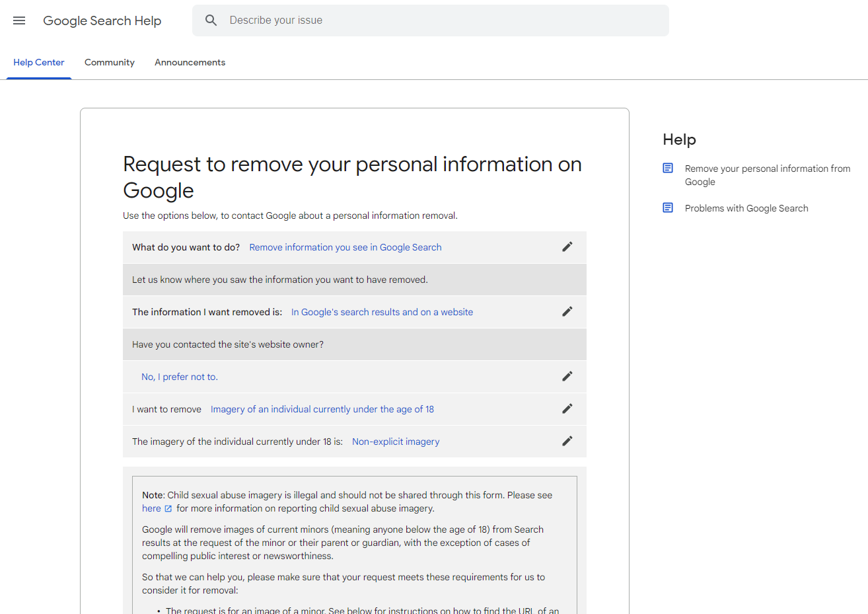Open the hamburger main menu
This screenshot has height=614, width=868.
pos(19,20)
